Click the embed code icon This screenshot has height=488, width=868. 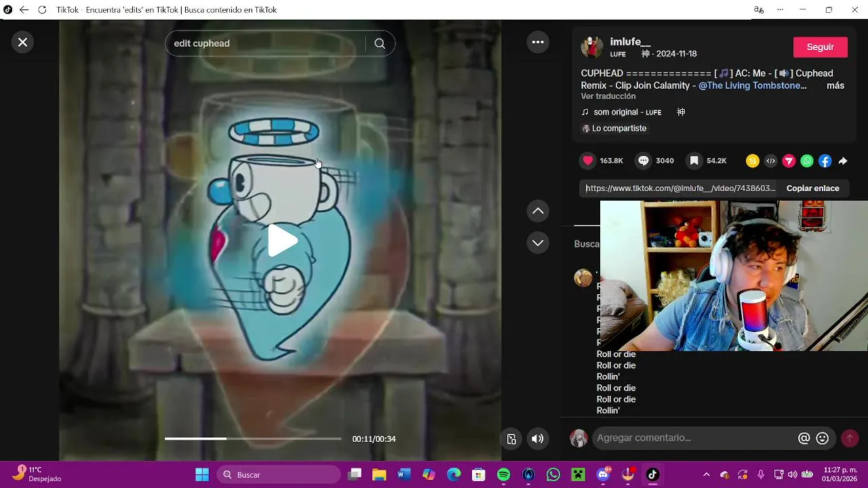[x=770, y=161]
